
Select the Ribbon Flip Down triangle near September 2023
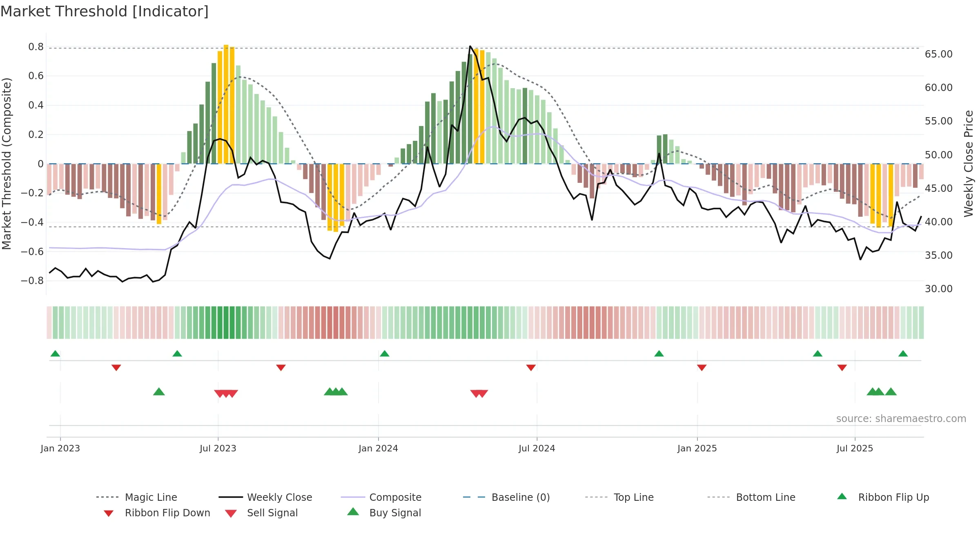coord(281,368)
